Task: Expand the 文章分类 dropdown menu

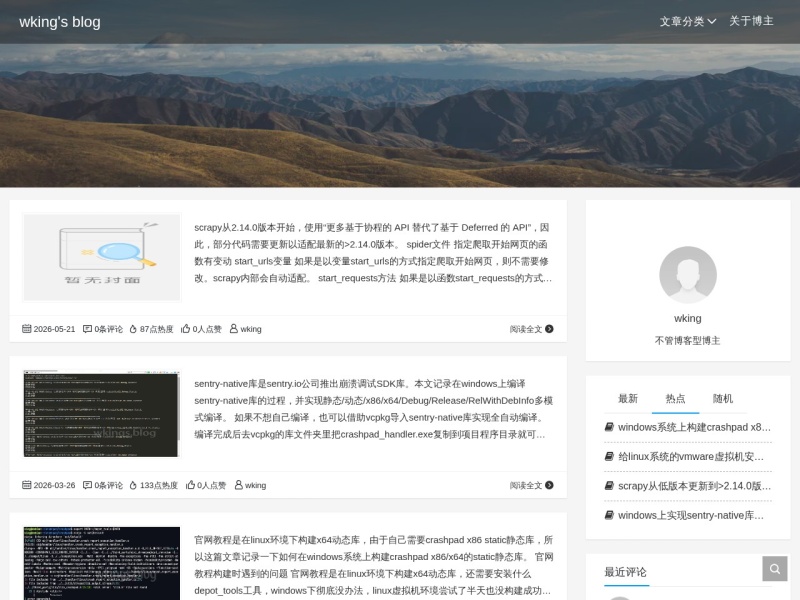Action: (x=688, y=21)
